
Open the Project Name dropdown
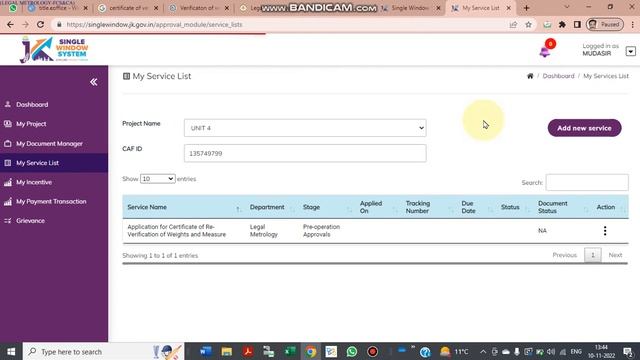tap(305, 128)
